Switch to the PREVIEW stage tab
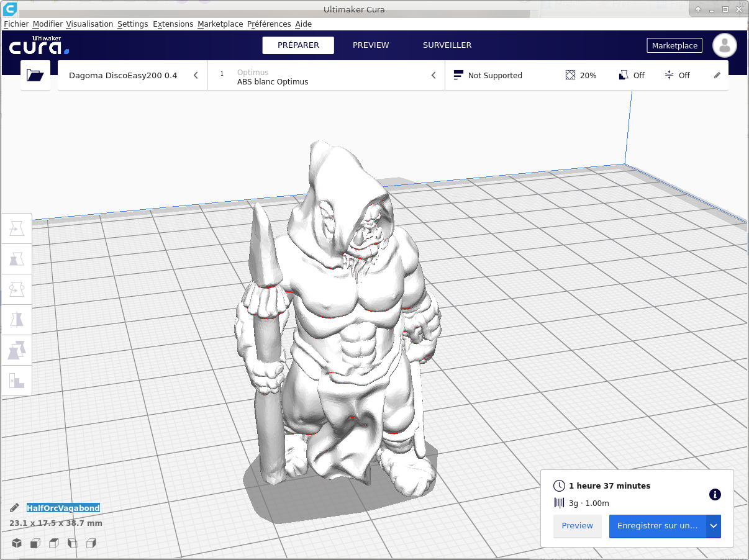The width and height of the screenshot is (749, 560). [x=371, y=45]
